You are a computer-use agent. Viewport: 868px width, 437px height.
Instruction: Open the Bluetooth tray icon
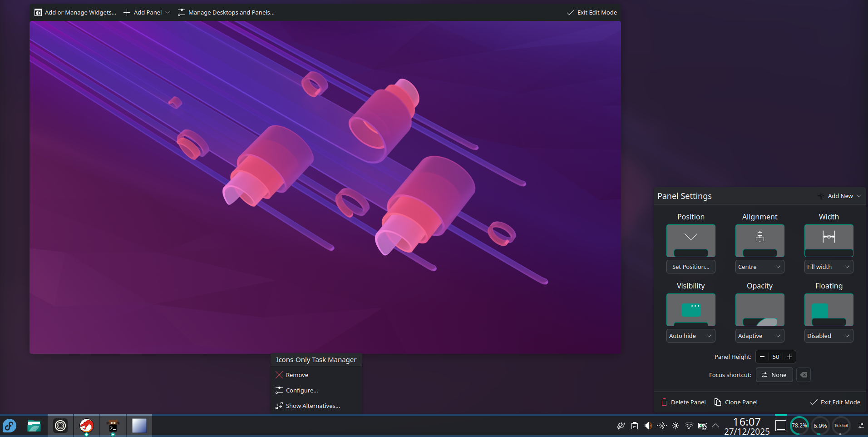(x=662, y=426)
